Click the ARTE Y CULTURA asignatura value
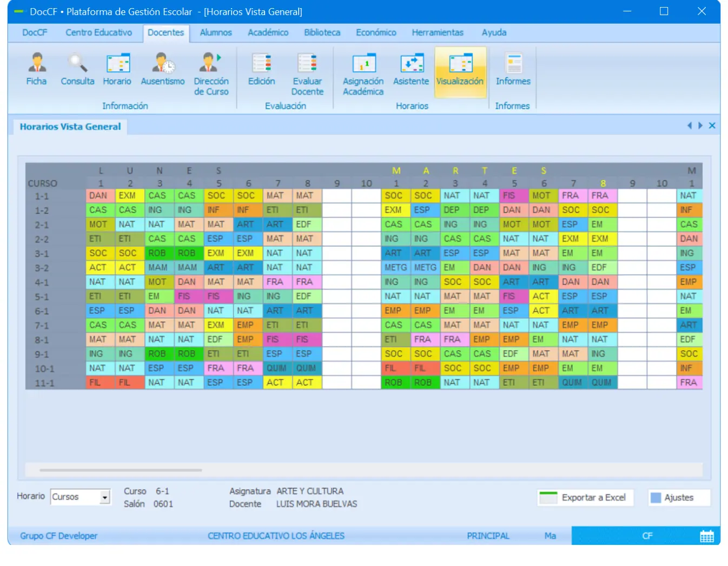The width and height of the screenshot is (728, 566). point(310,491)
